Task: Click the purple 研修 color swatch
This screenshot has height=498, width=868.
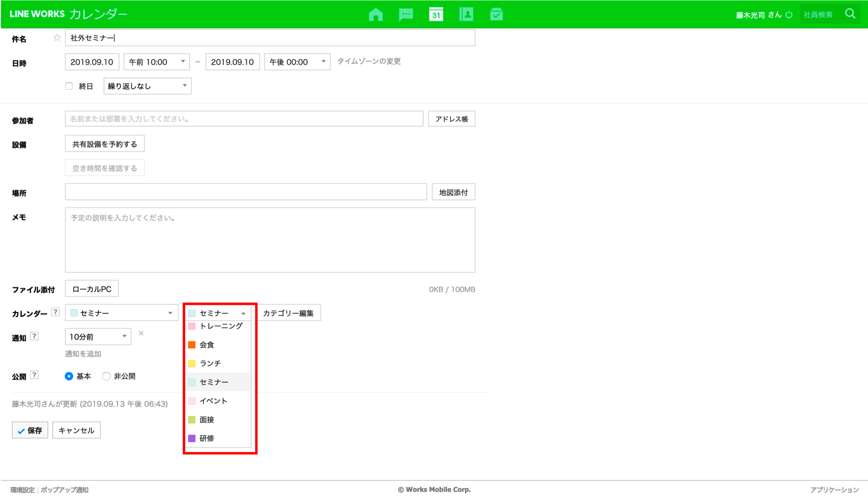Action: [x=192, y=438]
